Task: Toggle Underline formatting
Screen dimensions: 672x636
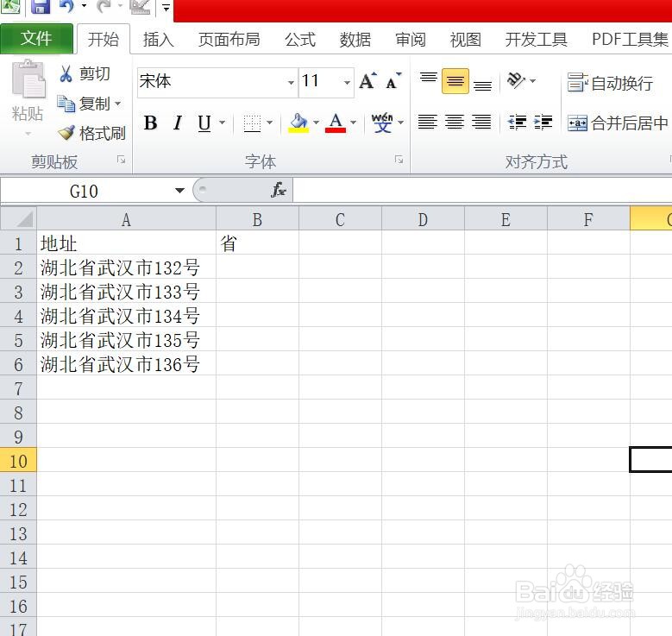Action: coord(204,123)
